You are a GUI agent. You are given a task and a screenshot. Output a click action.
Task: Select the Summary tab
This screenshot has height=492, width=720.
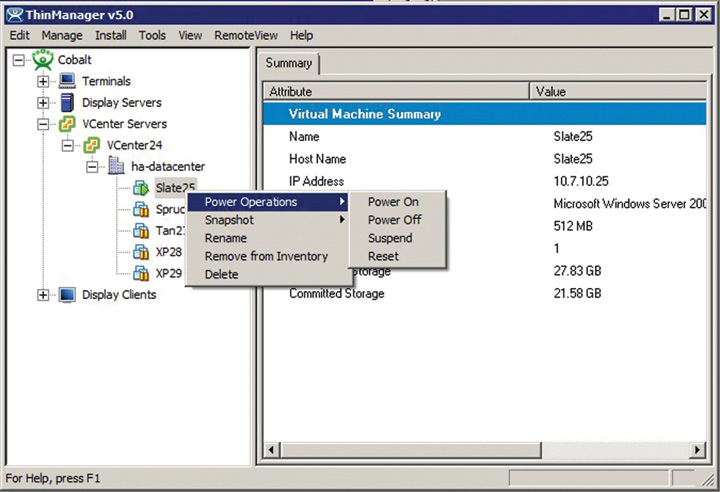tap(288, 63)
